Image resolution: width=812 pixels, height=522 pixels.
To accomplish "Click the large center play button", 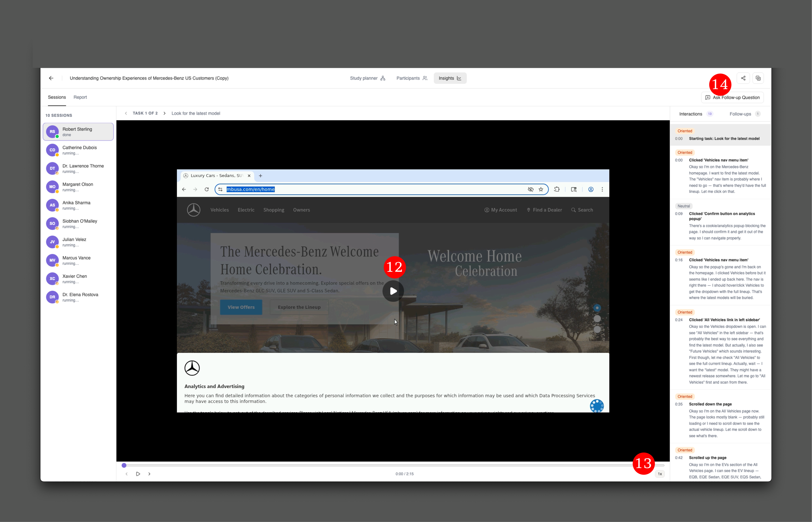I will click(x=393, y=291).
